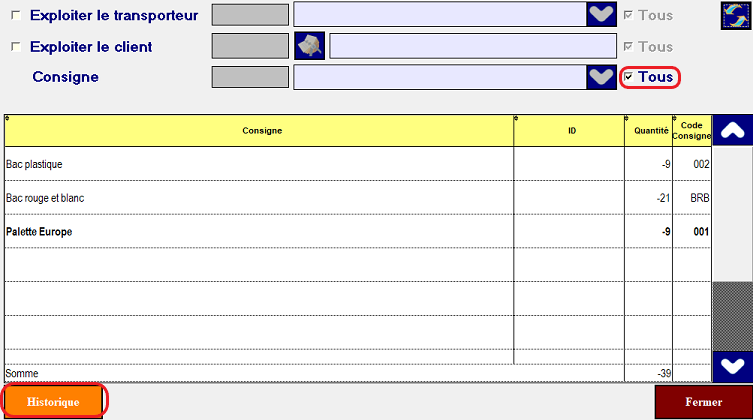This screenshot has height=420, width=753.
Task: Select the Bac plastique row
Action: [x=260, y=164]
